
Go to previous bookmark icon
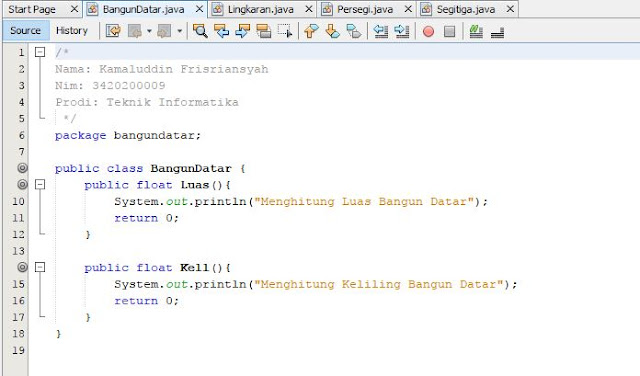311,31
